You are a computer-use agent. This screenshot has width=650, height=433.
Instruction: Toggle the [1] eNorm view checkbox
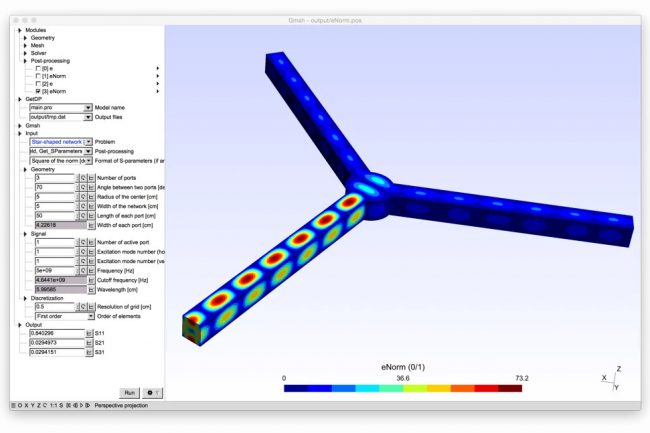pyautogui.click(x=38, y=76)
